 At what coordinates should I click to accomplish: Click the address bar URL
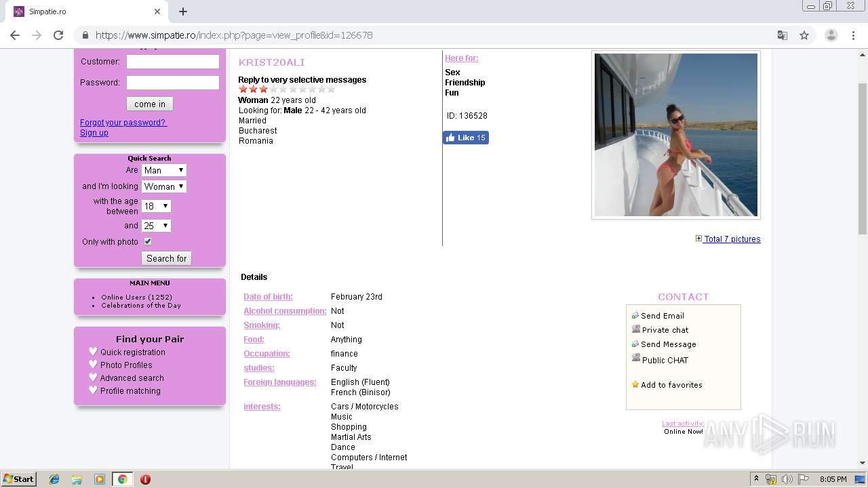(x=234, y=35)
